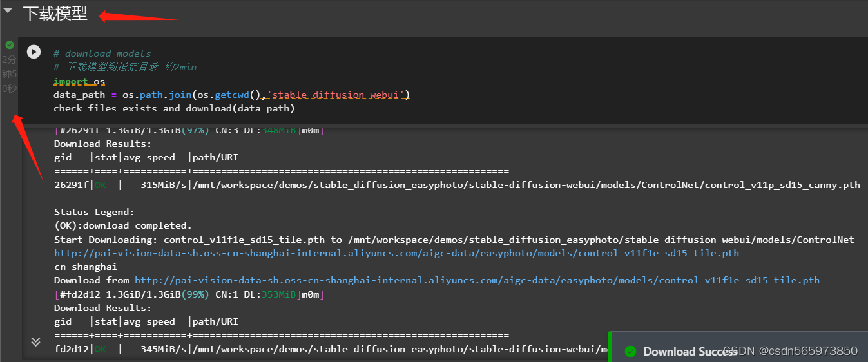Click the Download Success notification

pyautogui.click(x=738, y=348)
